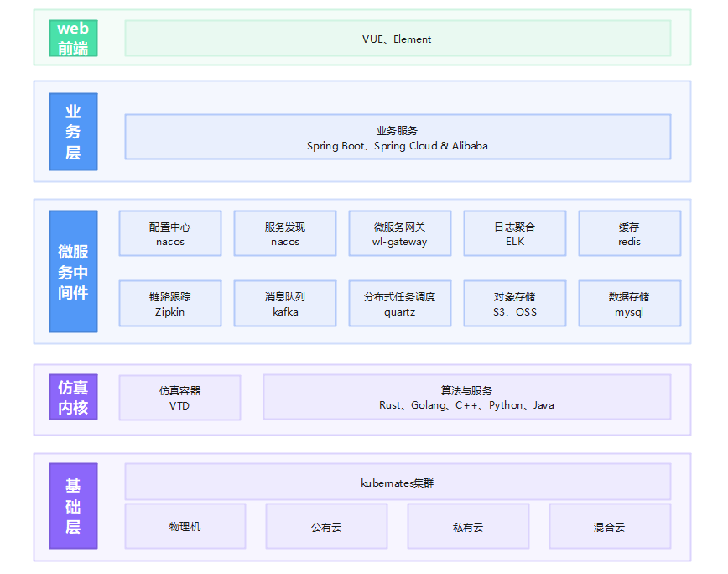Select the VUE、Element box
Viewport: 728px width, 574px height.
click(x=398, y=38)
